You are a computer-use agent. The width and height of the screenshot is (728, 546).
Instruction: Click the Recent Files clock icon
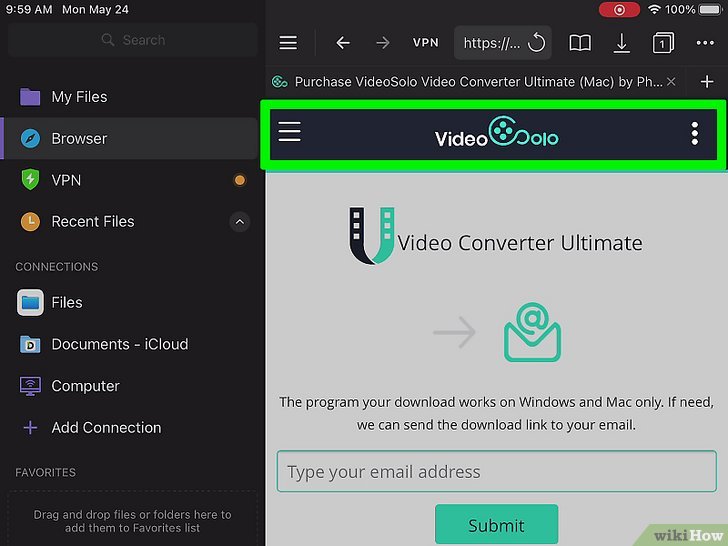click(30, 221)
